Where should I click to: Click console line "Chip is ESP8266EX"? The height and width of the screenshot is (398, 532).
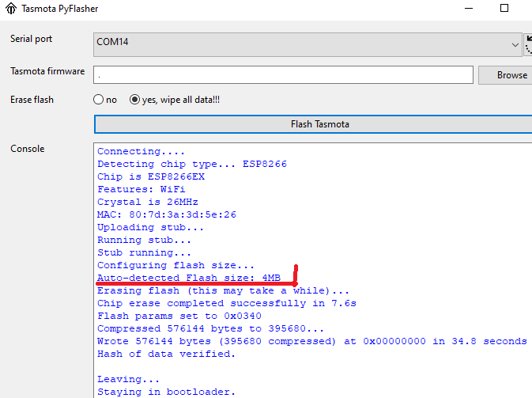point(151,176)
